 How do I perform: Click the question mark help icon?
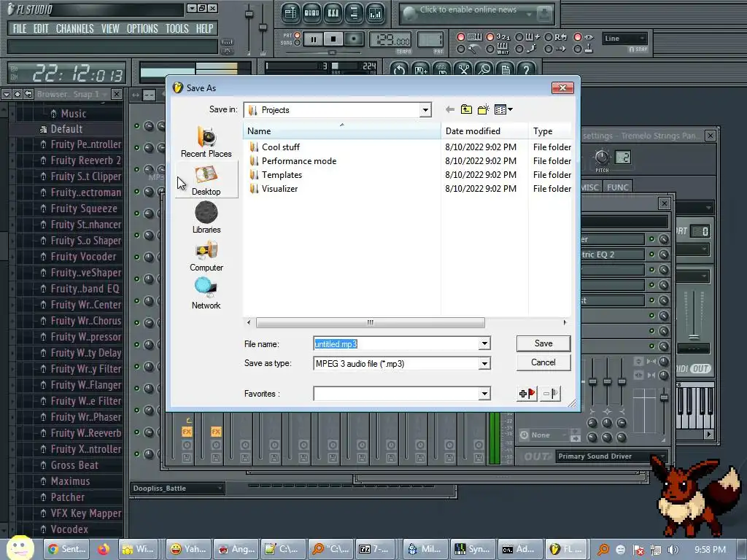click(527, 70)
